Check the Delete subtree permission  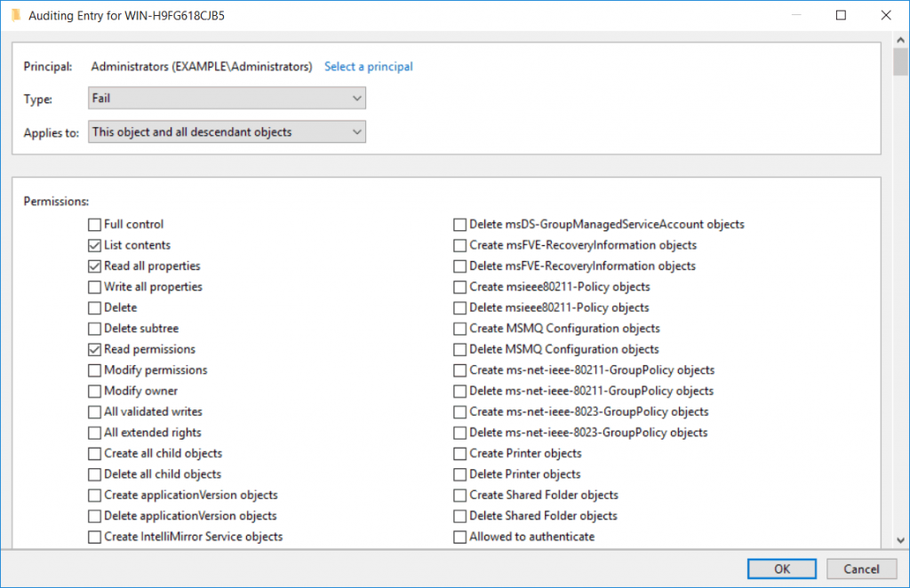pos(94,328)
